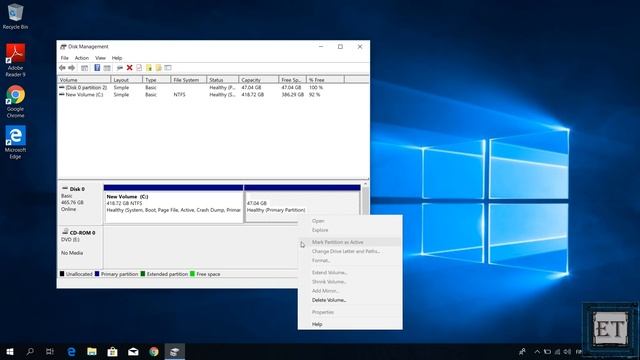Screen dimensions: 640x360
Task: Click the bright green Free space swatch
Action: pos(192,274)
